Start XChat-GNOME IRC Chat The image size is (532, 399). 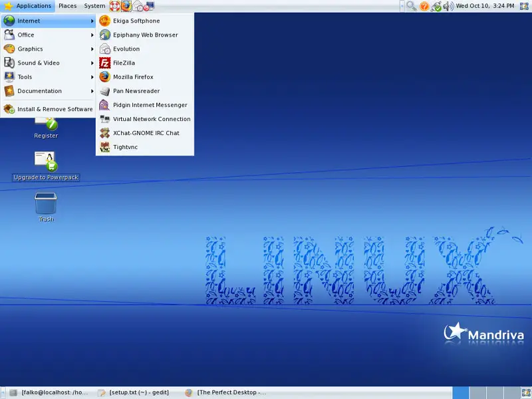coord(145,133)
